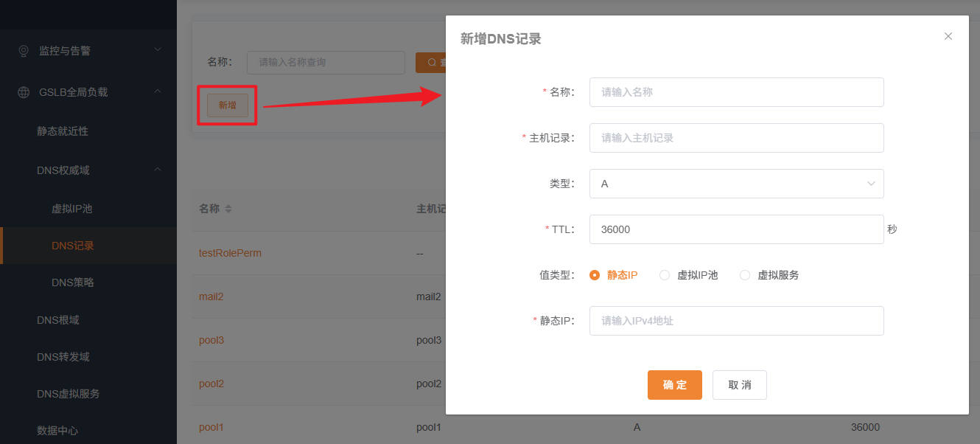Click the sort icon beside 名称 column header
Viewport: 980px width, 444px height.
click(x=228, y=209)
